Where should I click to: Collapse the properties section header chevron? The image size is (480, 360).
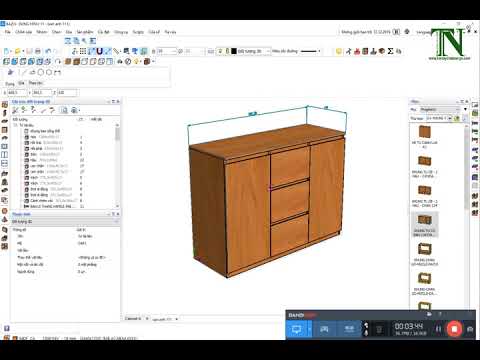[x=117, y=222]
